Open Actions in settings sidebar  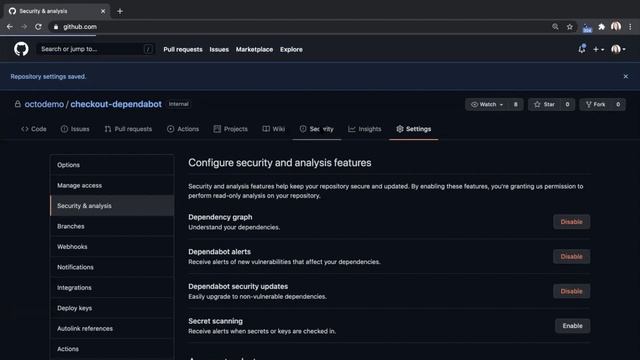[x=112, y=349]
